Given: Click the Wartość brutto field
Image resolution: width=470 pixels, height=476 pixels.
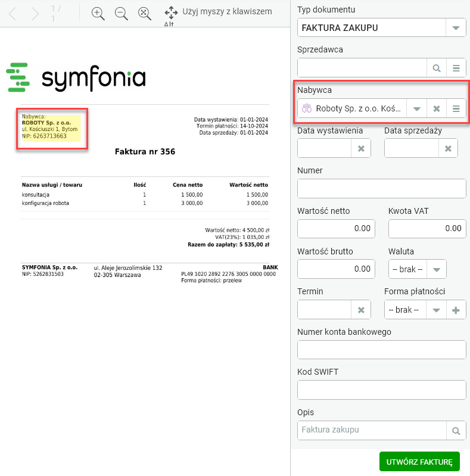Looking at the screenshot, I should 336,269.
